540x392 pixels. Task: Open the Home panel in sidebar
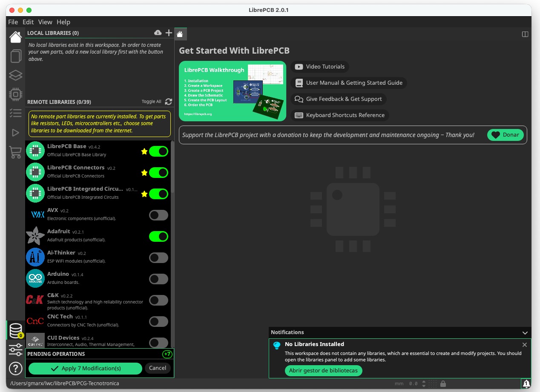pos(15,37)
